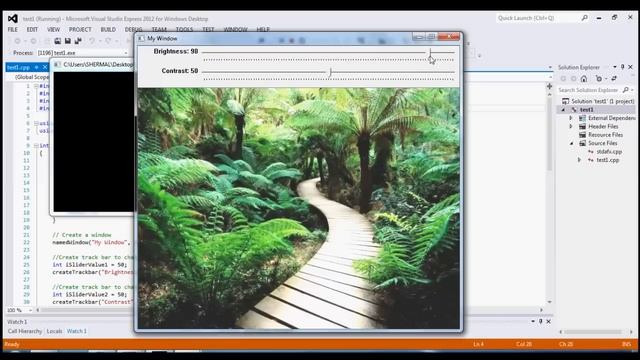Click the Header Files folder icon
This screenshot has width=640, height=360.
(582, 126)
